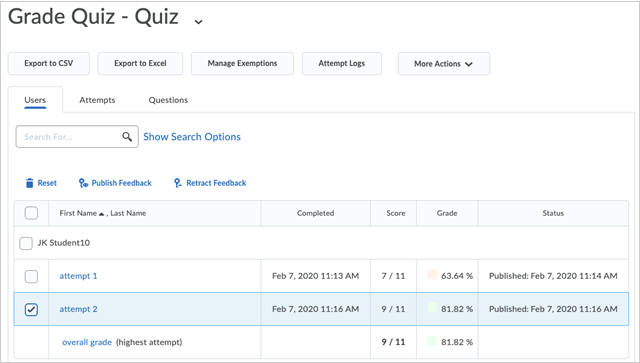Open the Grade Quiz title dropdown chevron
The width and height of the screenshot is (640, 363).
point(198,22)
